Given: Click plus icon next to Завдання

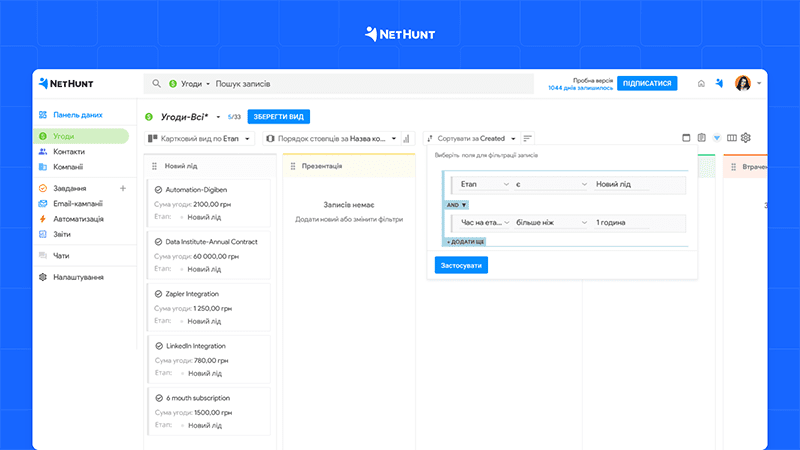Looking at the screenshot, I should pos(123,188).
